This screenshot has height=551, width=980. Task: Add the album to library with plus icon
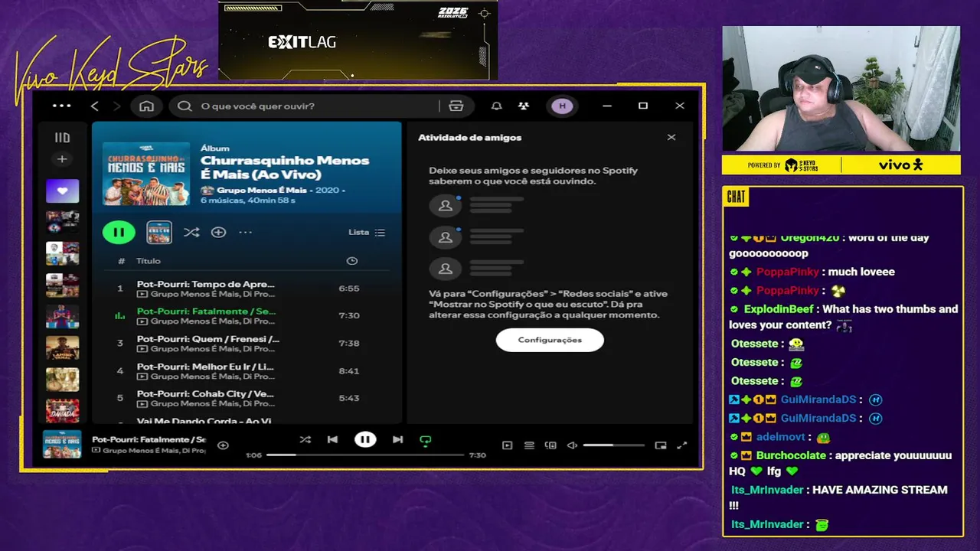218,232
